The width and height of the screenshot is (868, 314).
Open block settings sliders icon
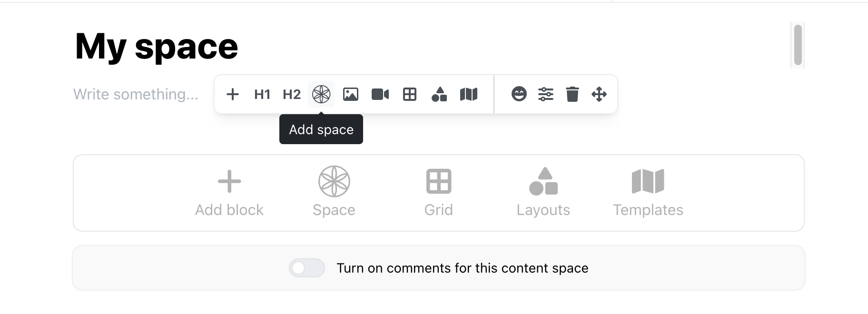546,94
